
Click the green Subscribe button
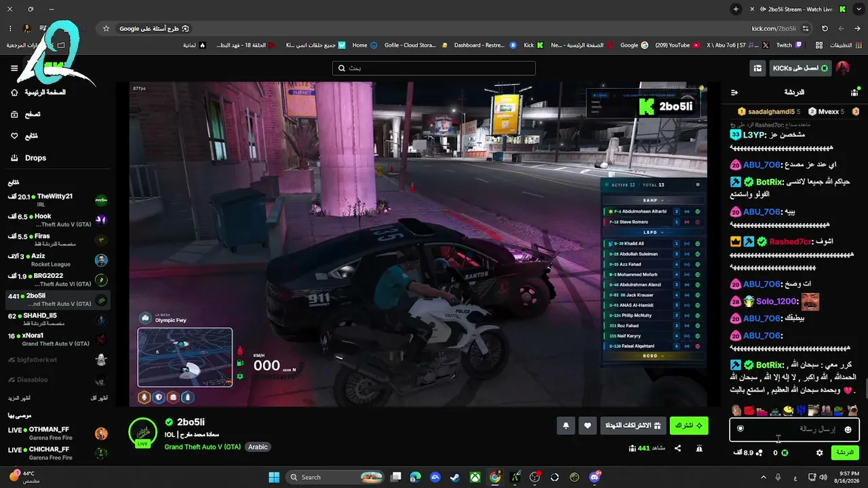(x=689, y=426)
